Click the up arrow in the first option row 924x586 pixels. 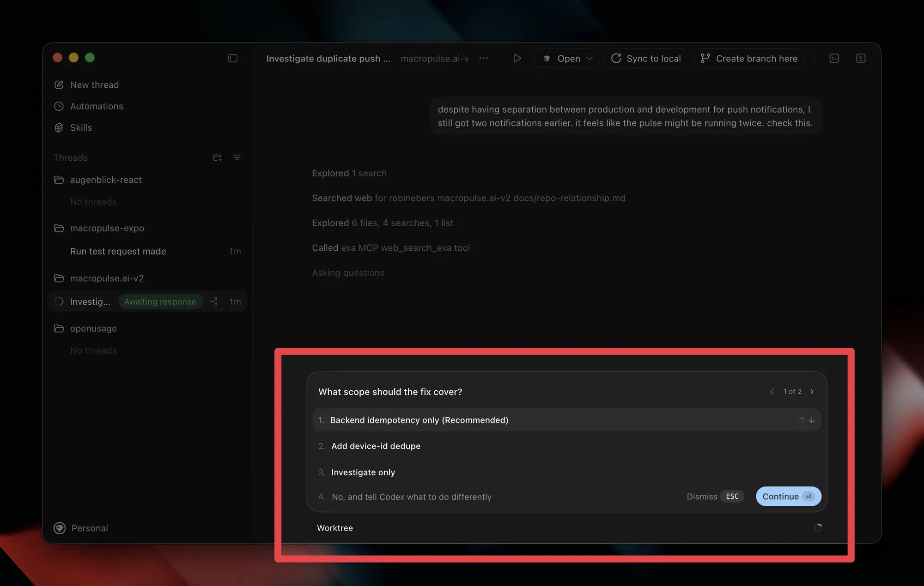pos(802,420)
